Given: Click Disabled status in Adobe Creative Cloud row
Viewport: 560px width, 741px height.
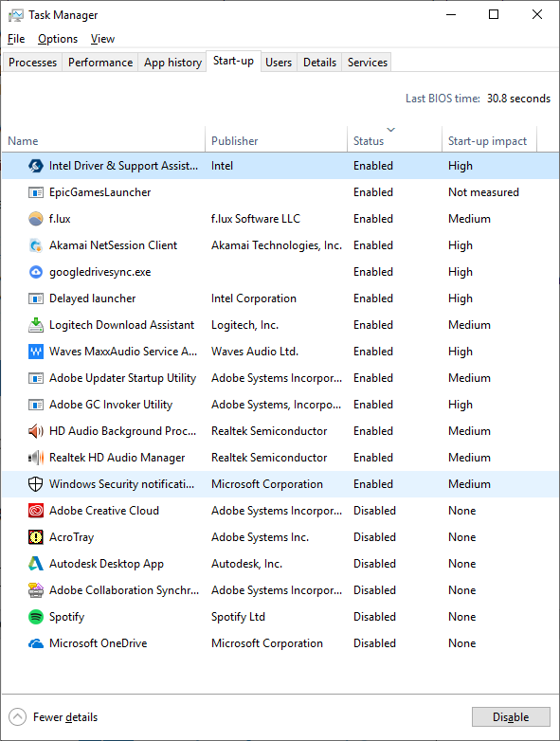Looking at the screenshot, I should click(374, 511).
